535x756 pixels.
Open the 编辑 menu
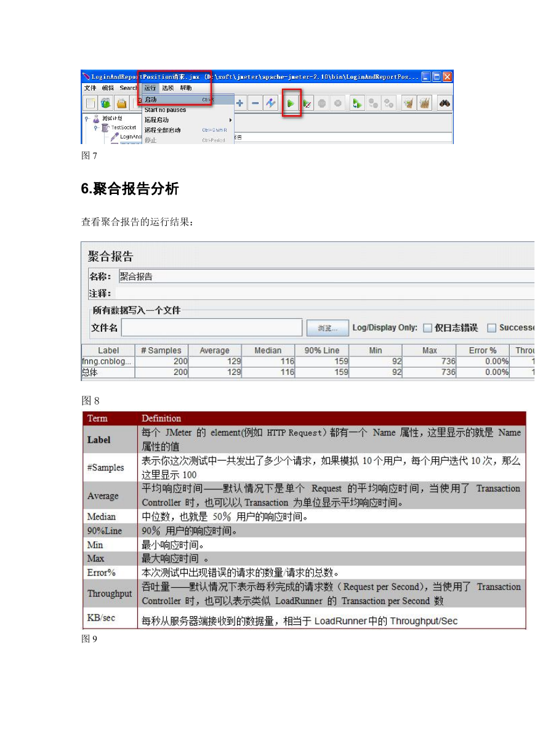click(108, 88)
